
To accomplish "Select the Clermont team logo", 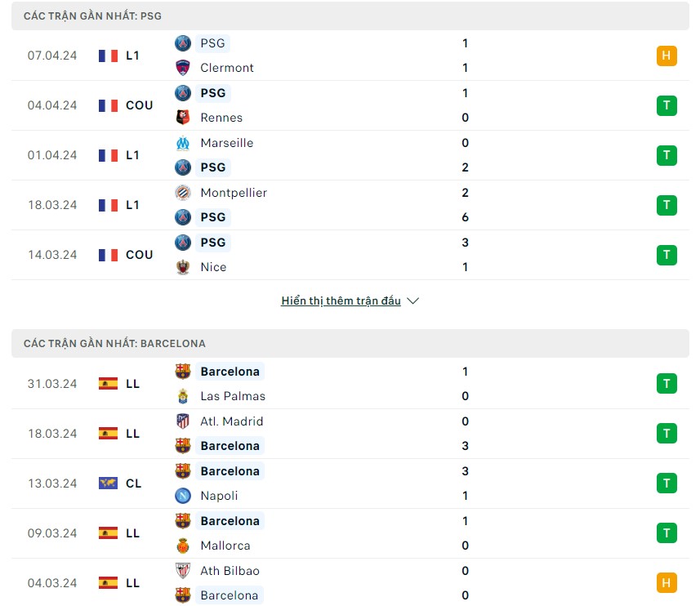I will (x=184, y=68).
